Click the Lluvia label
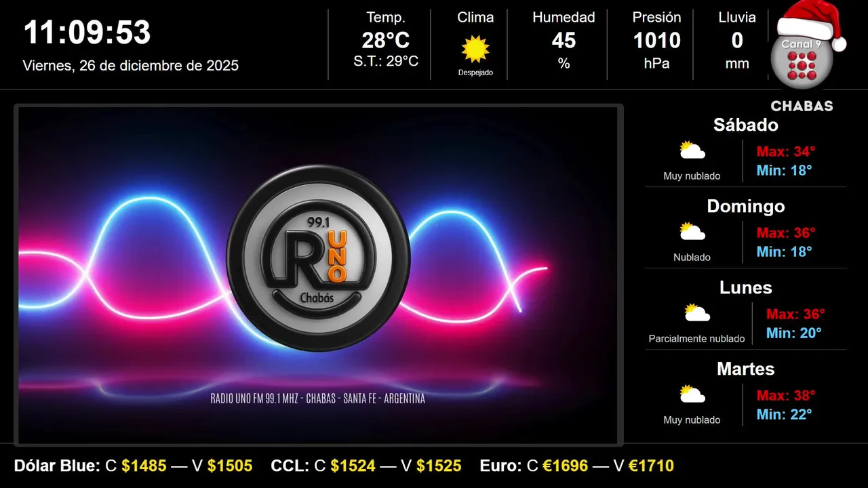The height and width of the screenshot is (488, 868). (737, 18)
